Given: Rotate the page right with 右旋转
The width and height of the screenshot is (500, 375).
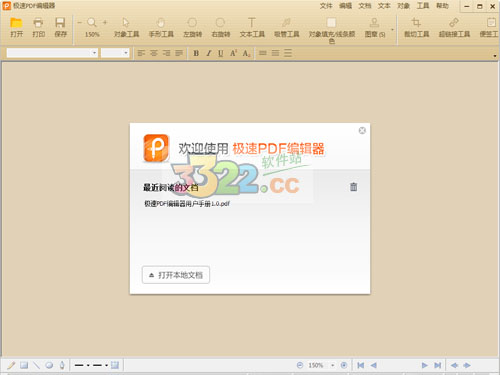Looking at the screenshot, I should [x=221, y=27].
